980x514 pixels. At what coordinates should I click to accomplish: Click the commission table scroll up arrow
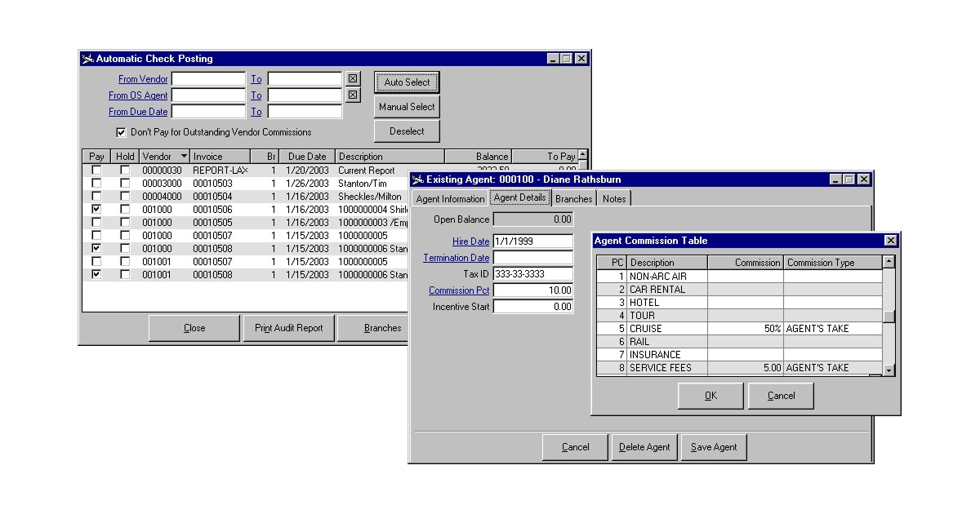(x=889, y=262)
